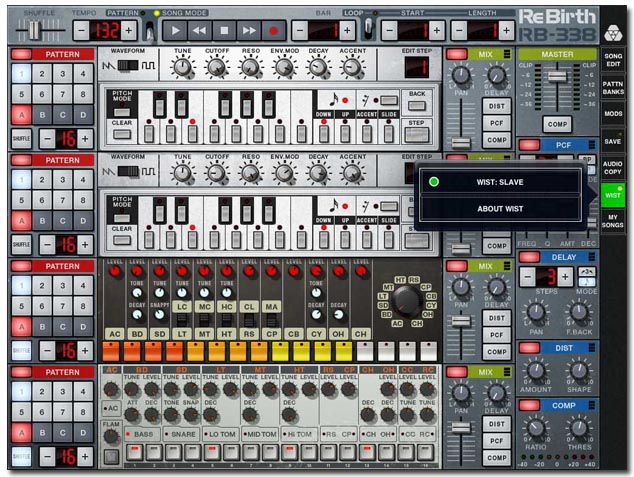Select the Bass instrument on the 909

pos(143,434)
